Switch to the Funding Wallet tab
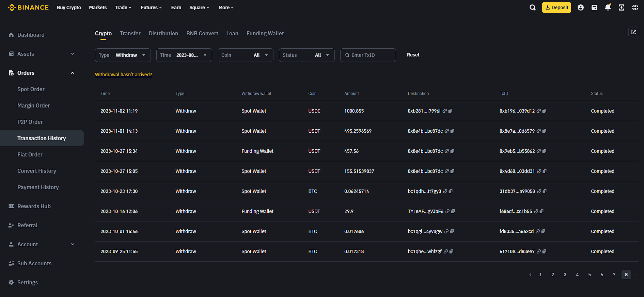 click(265, 33)
